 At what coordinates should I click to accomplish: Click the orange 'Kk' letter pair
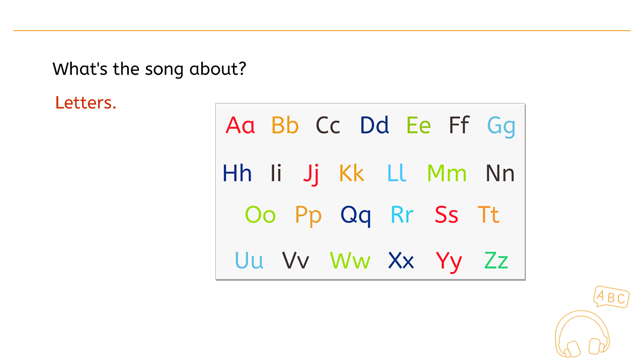pos(352,173)
